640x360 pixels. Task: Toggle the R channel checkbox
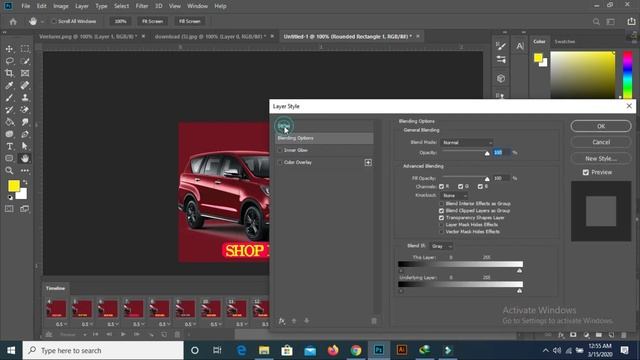(x=441, y=187)
